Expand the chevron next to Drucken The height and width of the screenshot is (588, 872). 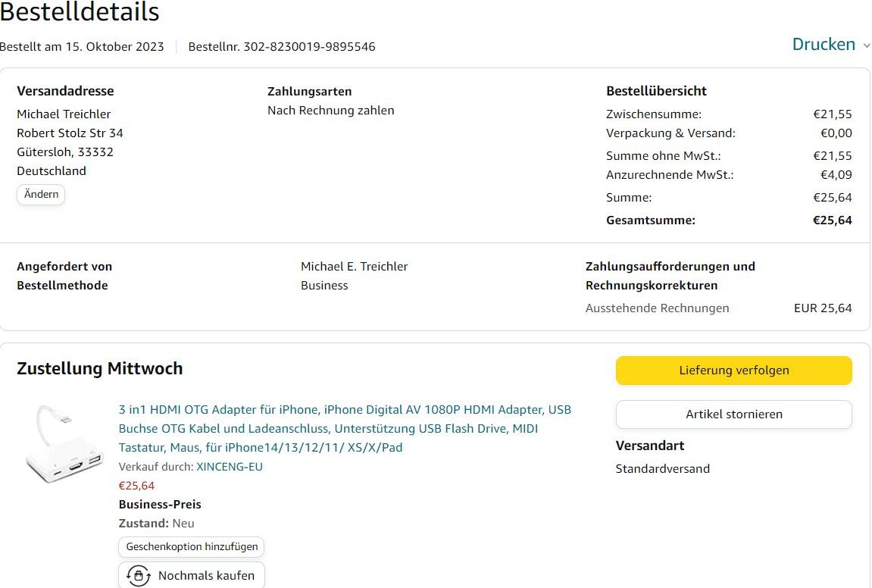point(867,45)
